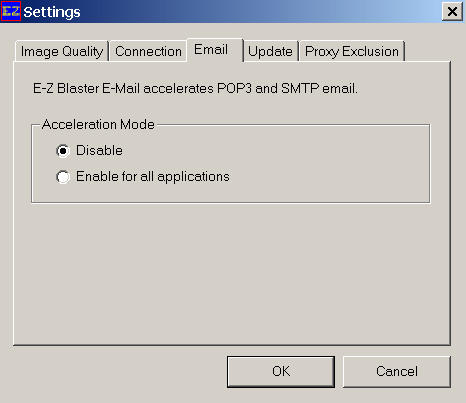Close the Settings dialog with the X button

(452, 12)
